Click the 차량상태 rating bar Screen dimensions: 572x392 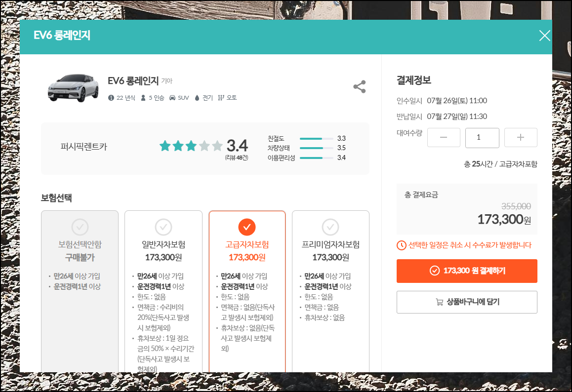pyautogui.click(x=316, y=148)
